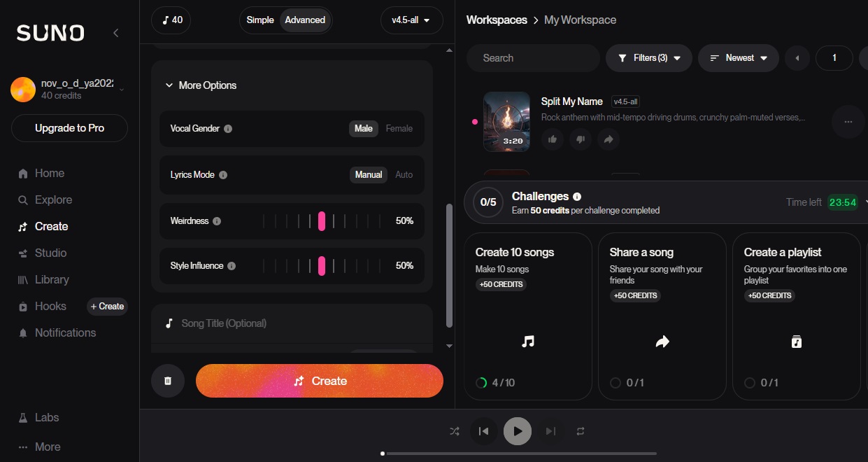Click the page number 1 field
Screen dimensions: 868x462
coord(834,58)
